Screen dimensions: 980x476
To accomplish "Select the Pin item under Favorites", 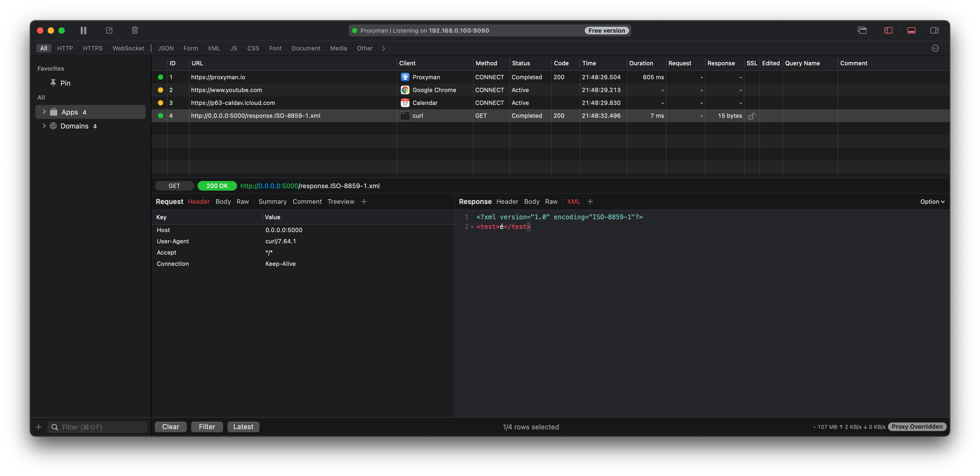I will (65, 83).
